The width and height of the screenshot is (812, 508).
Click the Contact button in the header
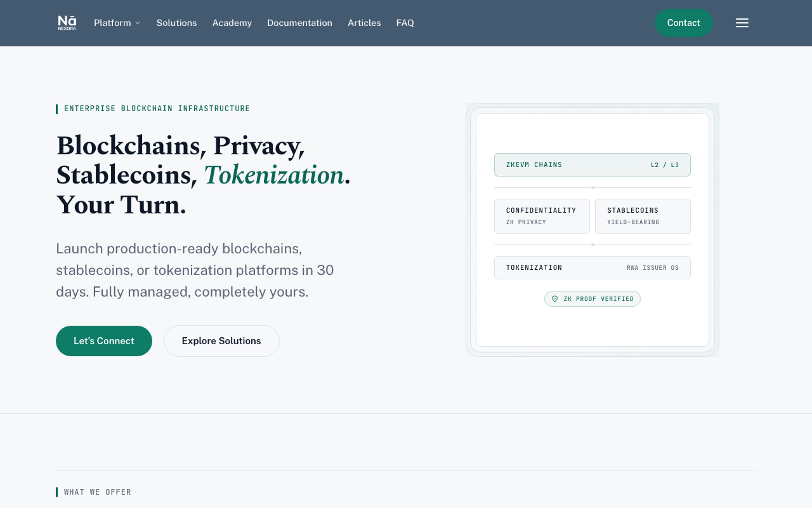pos(684,23)
